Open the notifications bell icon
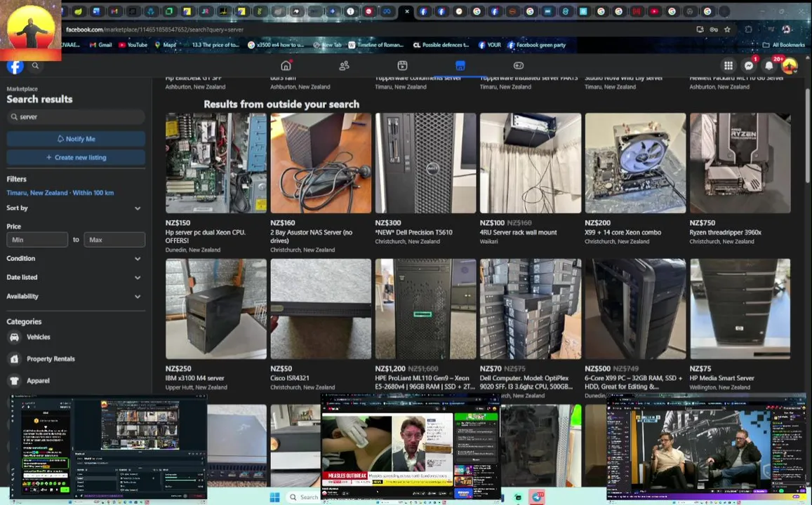Image resolution: width=812 pixels, height=505 pixels. coord(769,65)
